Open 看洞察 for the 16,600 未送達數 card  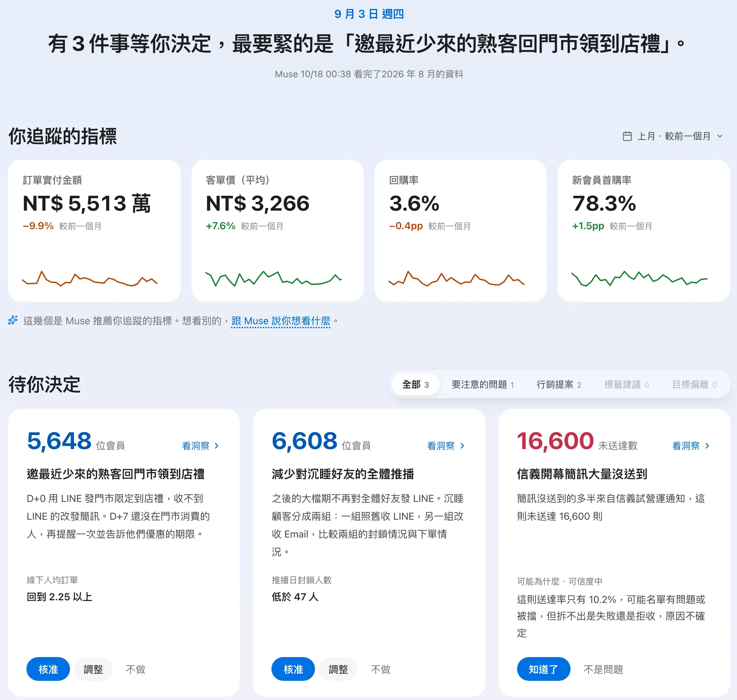tap(690, 445)
